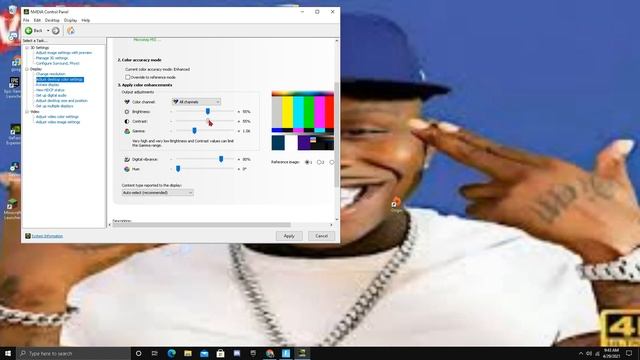Image resolution: width=640 pixels, height=360 pixels.
Task: Enable Override to reference mode checkbox
Action: [128, 77]
